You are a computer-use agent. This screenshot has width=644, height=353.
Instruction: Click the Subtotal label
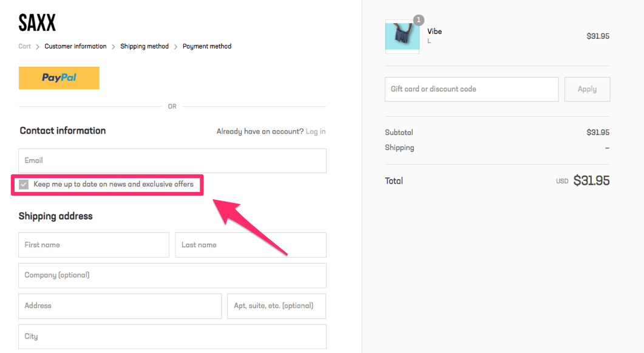click(399, 132)
